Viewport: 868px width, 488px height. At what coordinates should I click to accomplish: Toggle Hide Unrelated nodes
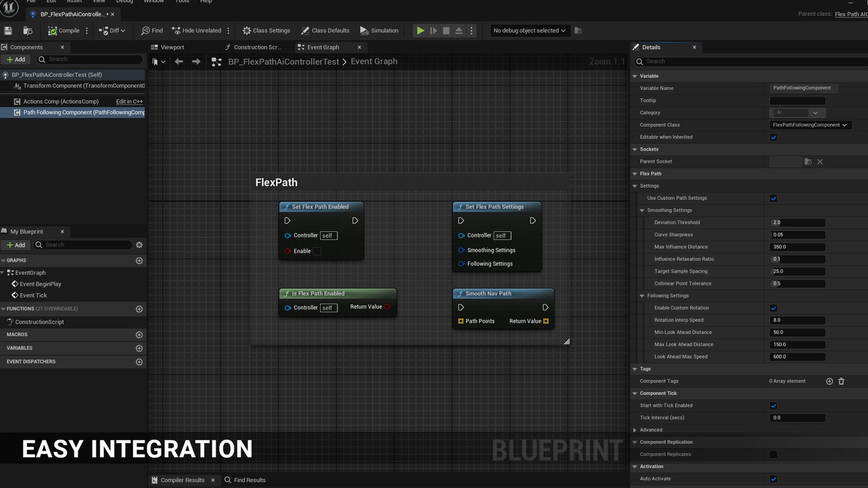pyautogui.click(x=197, y=30)
